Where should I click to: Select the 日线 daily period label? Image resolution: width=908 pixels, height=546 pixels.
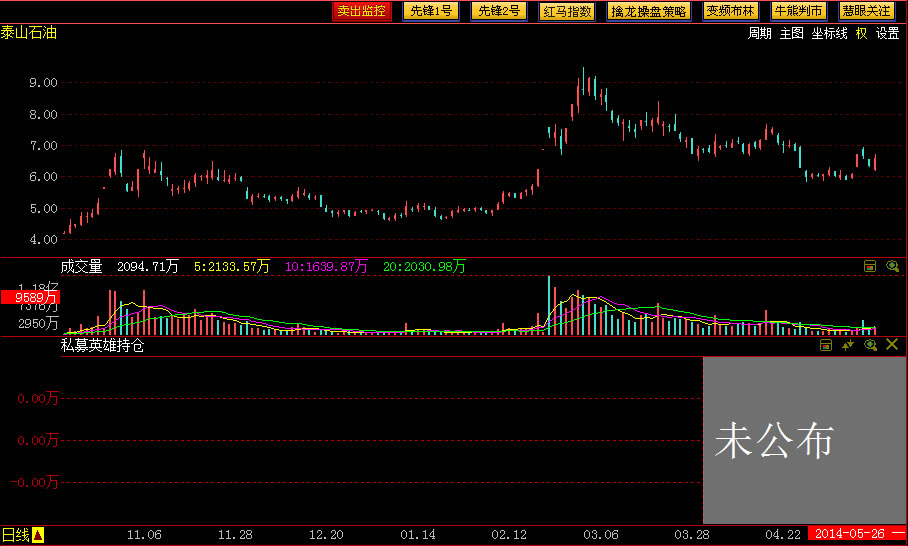point(15,535)
